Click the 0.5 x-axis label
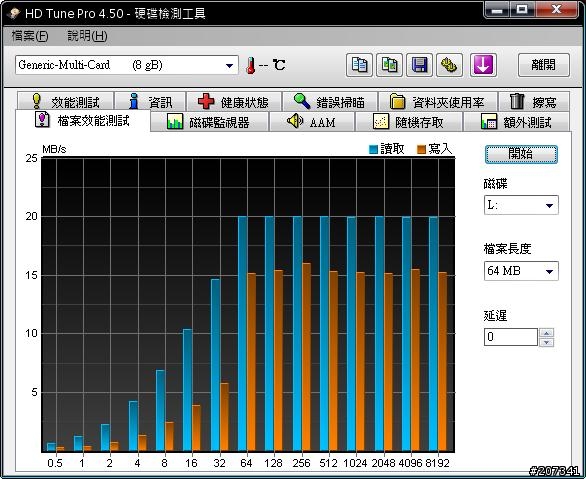This screenshot has width=586, height=479. pyautogui.click(x=55, y=463)
